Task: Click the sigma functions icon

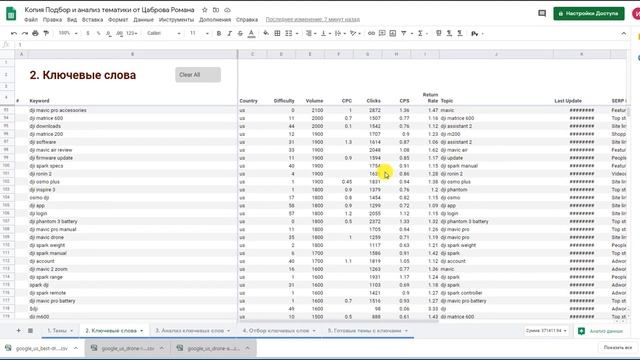Action: click(x=420, y=33)
